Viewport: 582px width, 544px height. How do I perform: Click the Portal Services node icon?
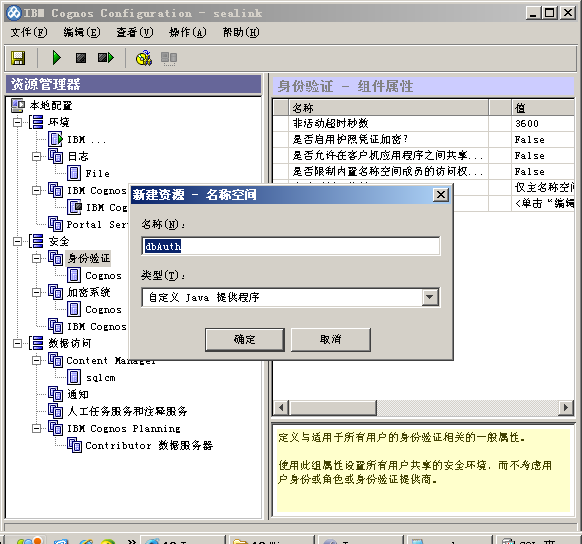click(55, 224)
